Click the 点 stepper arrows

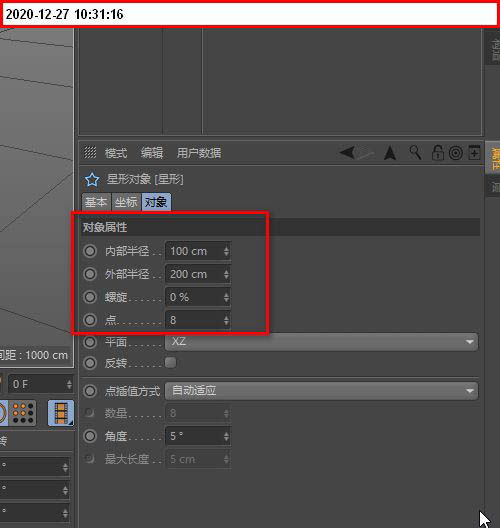pyautogui.click(x=226, y=320)
